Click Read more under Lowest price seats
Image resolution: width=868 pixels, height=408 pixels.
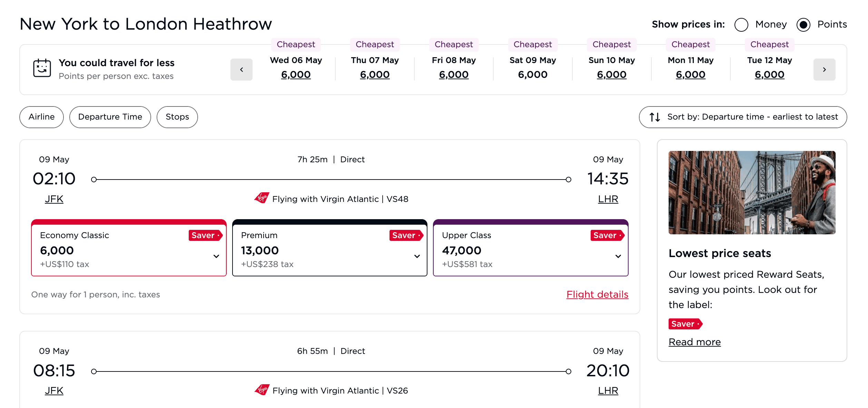click(694, 341)
